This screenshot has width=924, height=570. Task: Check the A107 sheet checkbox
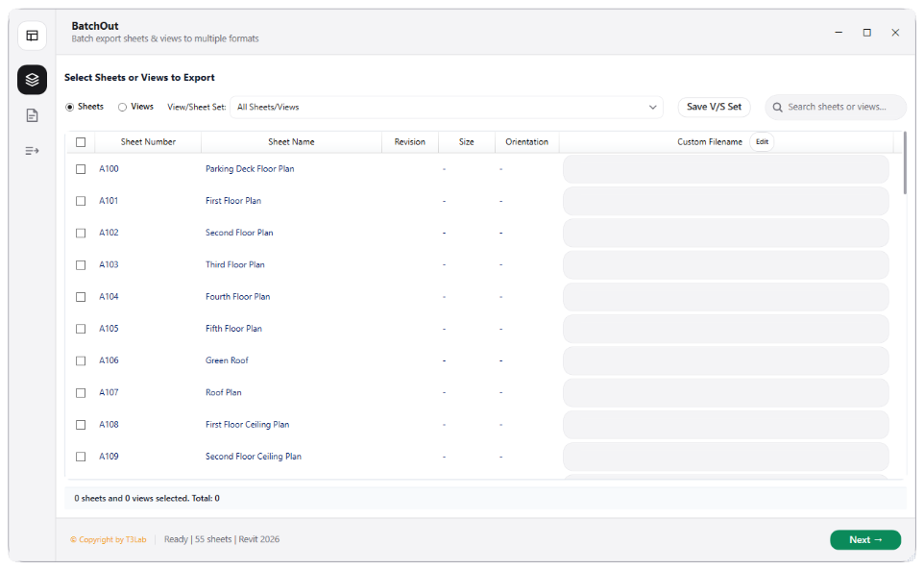81,392
